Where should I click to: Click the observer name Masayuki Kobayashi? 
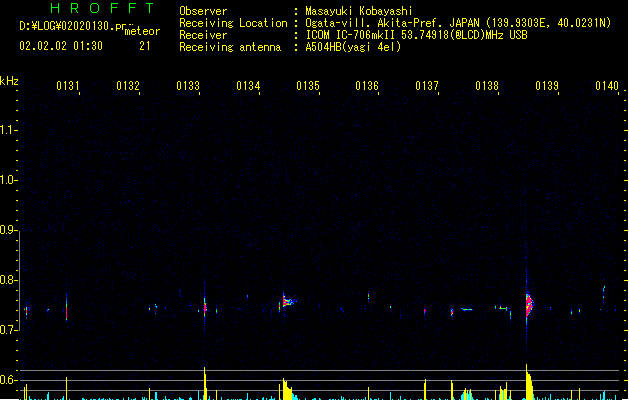pyautogui.click(x=359, y=11)
